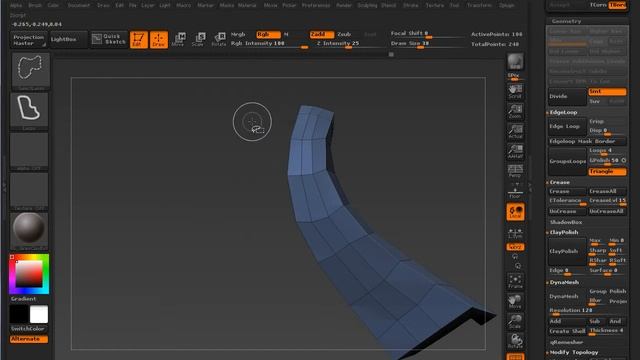Toggle the Zsub button
Viewport: 640px width, 360px height.
tap(344, 35)
